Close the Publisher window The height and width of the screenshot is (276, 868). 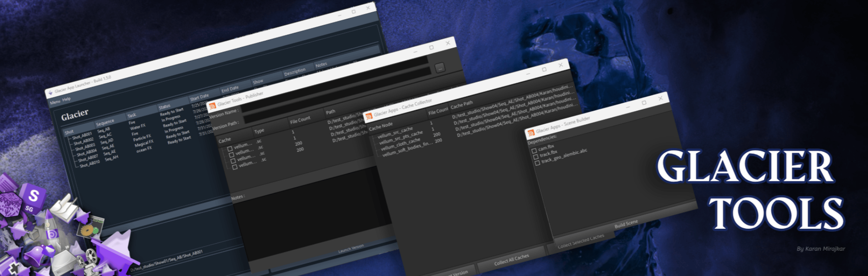448,43
